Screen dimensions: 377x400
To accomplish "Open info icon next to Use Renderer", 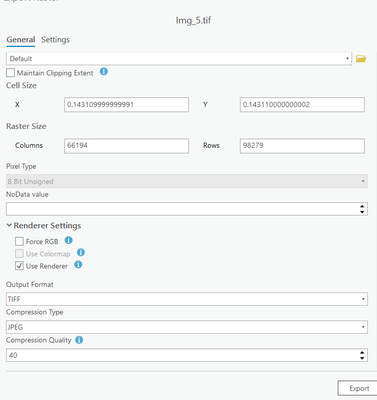I will tap(78, 265).
